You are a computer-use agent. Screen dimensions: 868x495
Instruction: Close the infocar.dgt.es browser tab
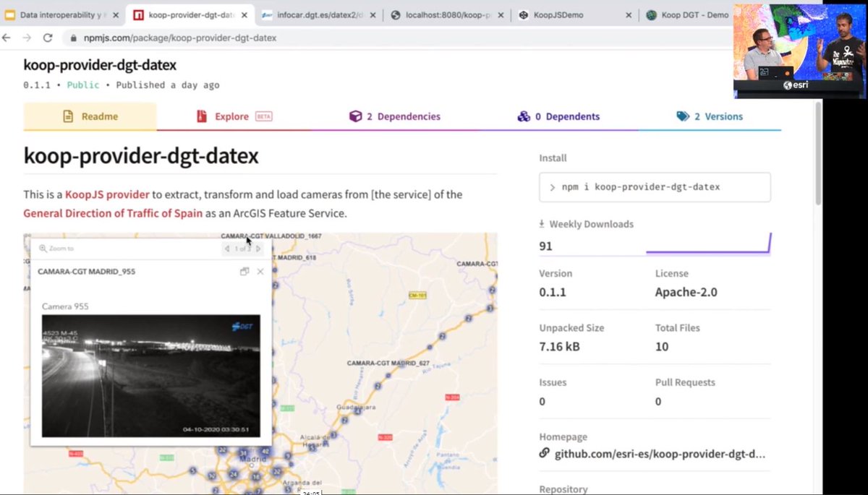(x=372, y=14)
